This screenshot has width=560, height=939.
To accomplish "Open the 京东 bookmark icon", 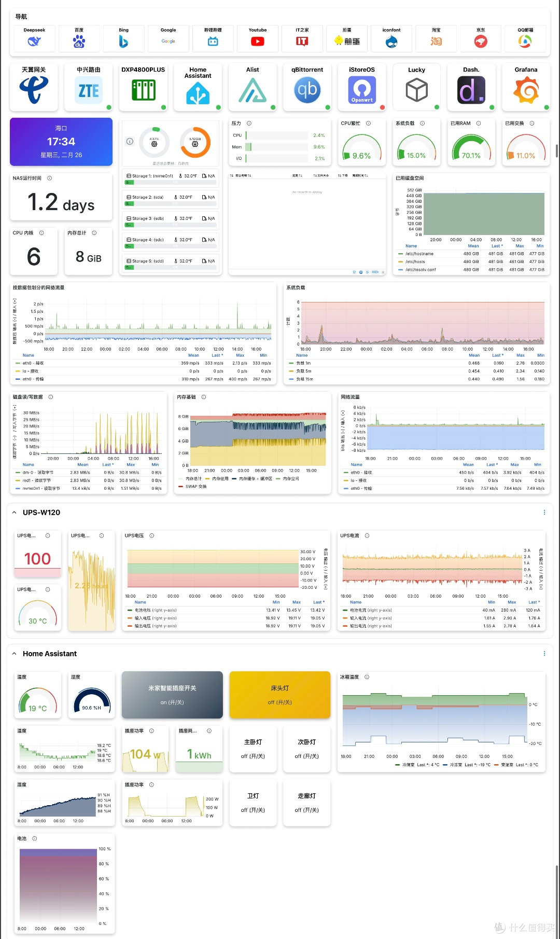I will coord(481,42).
